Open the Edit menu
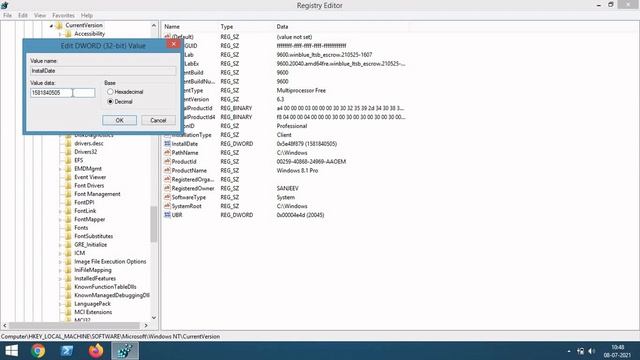This screenshot has width=640, height=360. point(23,15)
